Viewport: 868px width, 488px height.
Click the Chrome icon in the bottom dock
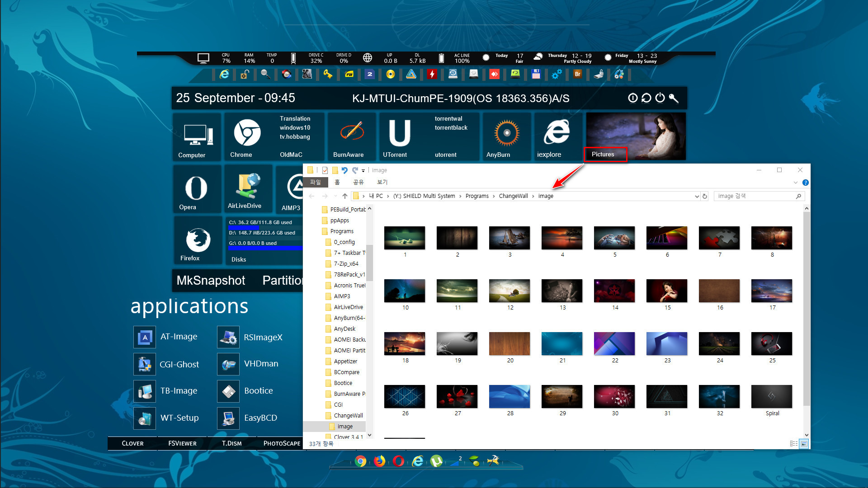pyautogui.click(x=361, y=461)
